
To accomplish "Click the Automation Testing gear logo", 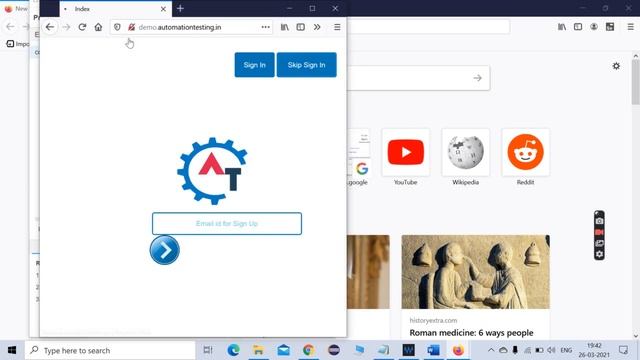I will point(212,171).
